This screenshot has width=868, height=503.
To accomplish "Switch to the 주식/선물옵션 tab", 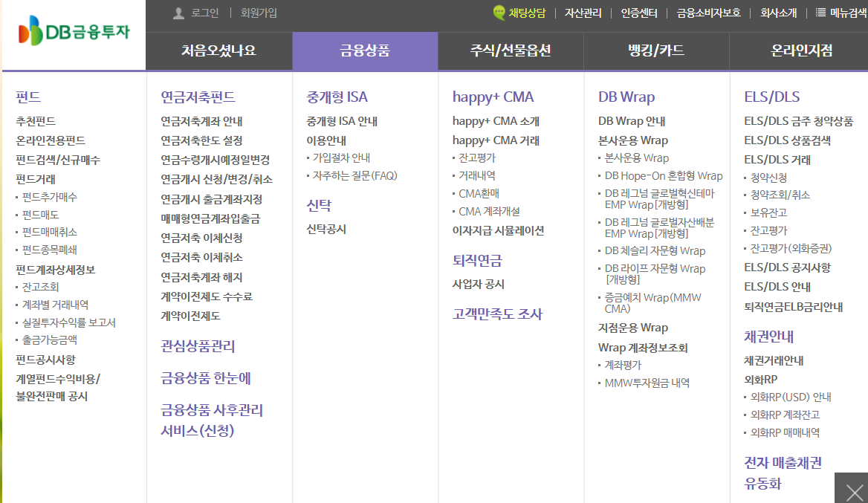I will [511, 51].
